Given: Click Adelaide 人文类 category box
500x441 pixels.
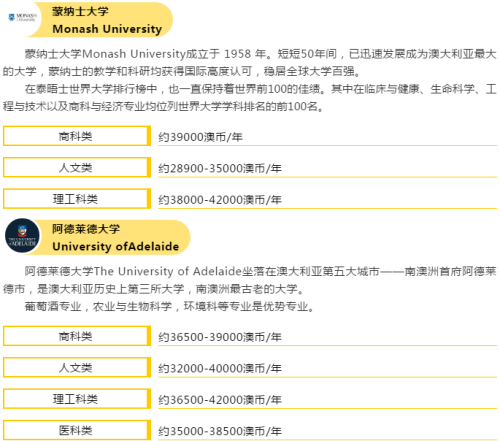Looking at the screenshot, I should [77, 367].
